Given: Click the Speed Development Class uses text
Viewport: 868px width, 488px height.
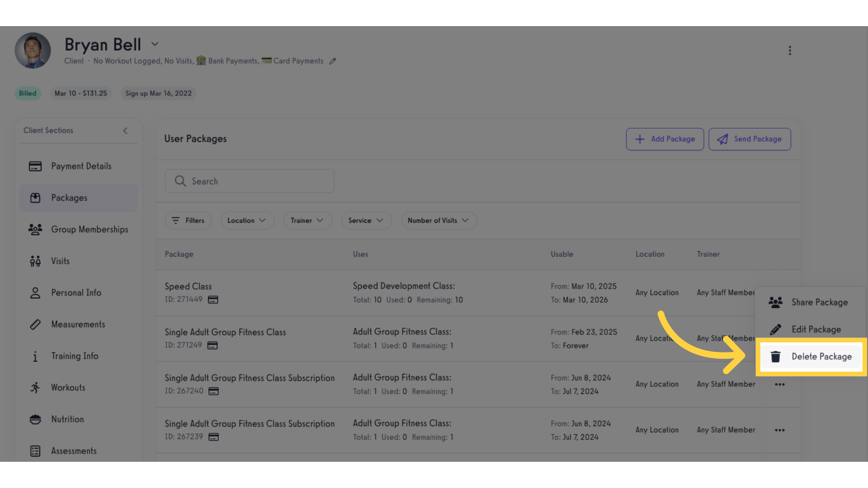Looking at the screenshot, I should coord(404,286).
